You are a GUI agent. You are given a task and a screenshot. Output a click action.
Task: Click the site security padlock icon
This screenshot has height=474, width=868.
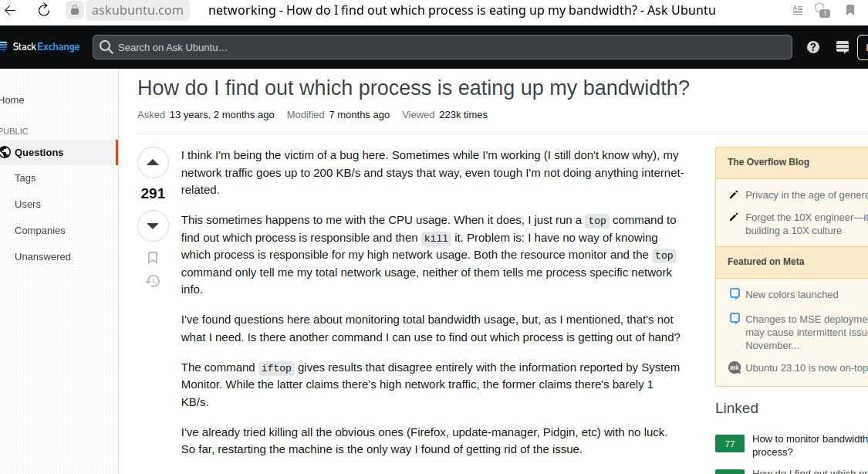click(74, 10)
